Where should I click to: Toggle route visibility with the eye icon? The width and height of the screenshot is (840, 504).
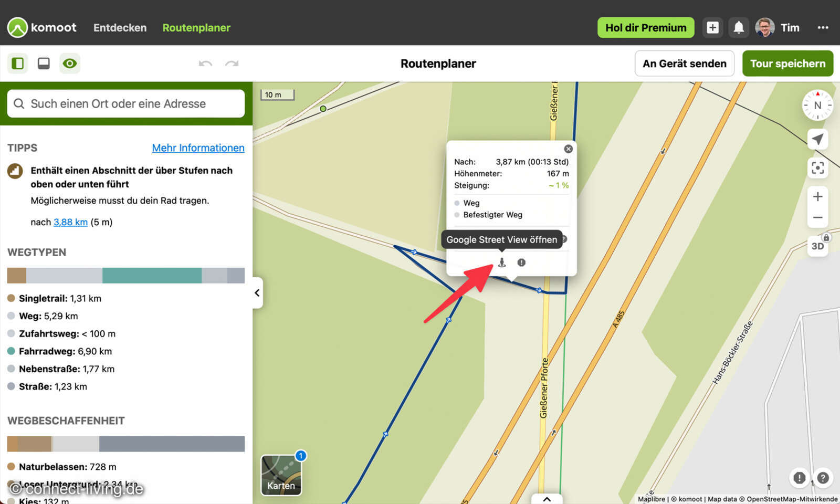pyautogui.click(x=70, y=63)
